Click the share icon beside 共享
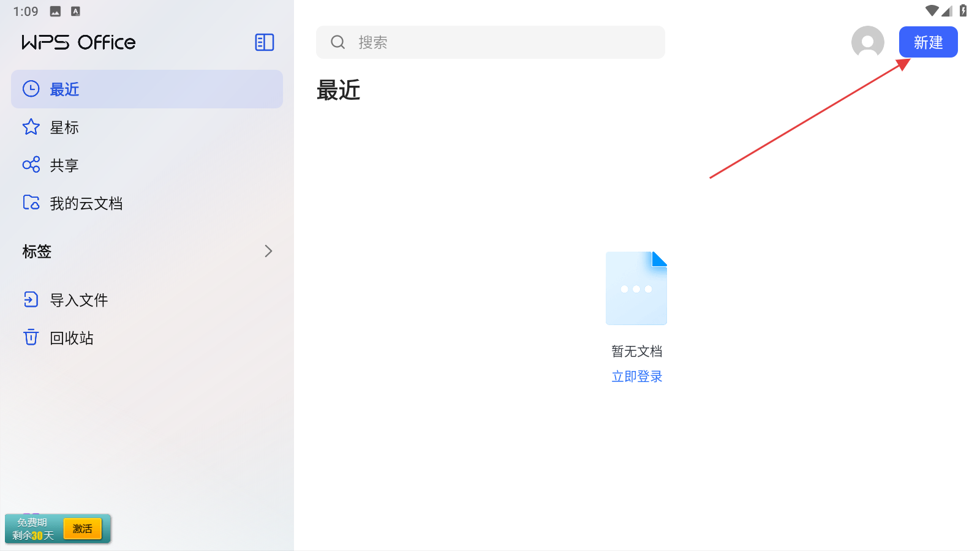The image size is (980, 551). pyautogui.click(x=31, y=165)
